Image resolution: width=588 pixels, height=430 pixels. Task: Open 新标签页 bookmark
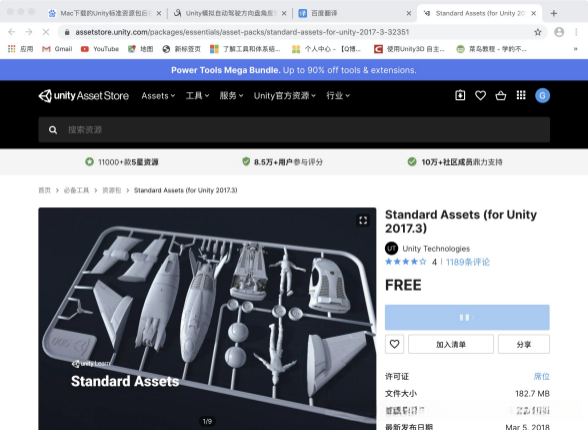182,49
